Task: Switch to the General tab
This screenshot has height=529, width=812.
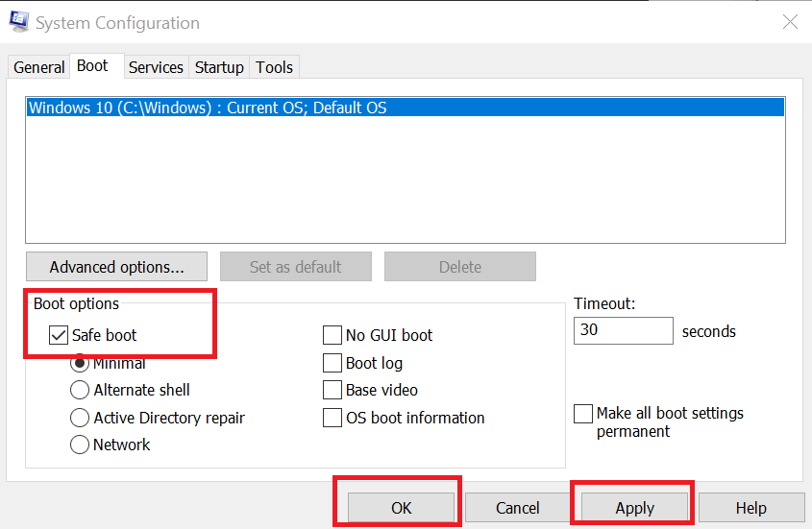Action: [39, 67]
